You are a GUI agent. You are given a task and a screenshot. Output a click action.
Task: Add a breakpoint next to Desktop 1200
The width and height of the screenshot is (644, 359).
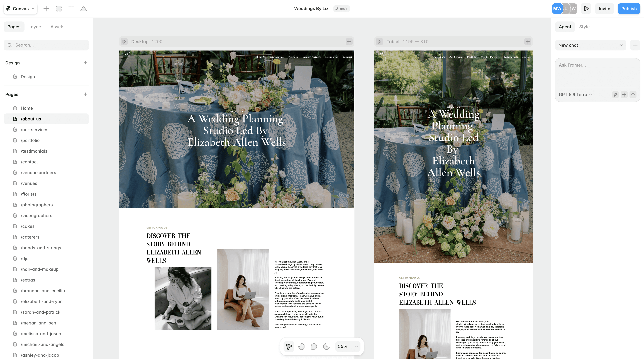[349, 42]
